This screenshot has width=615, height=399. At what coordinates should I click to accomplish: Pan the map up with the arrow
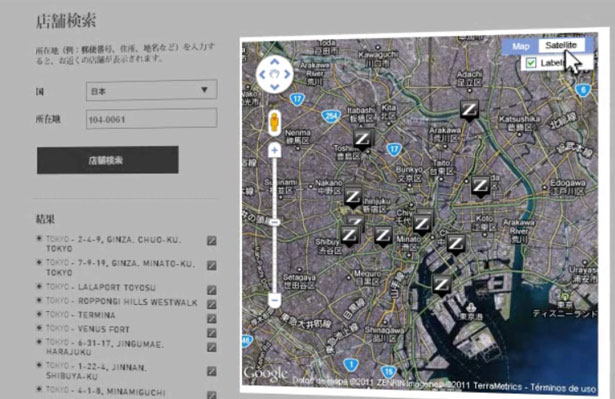pos(275,62)
